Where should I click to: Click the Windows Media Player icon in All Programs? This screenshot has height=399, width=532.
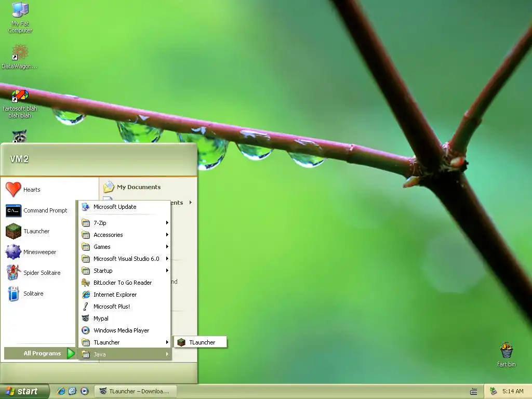click(x=86, y=330)
